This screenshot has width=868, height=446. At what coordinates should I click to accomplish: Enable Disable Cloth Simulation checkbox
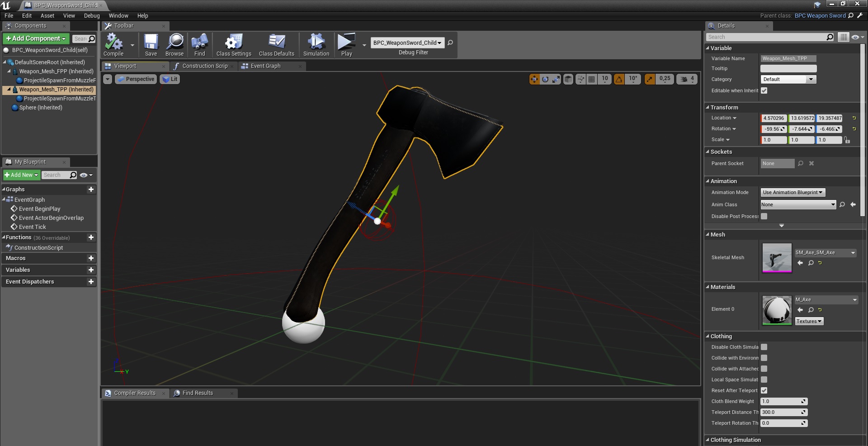(x=764, y=347)
